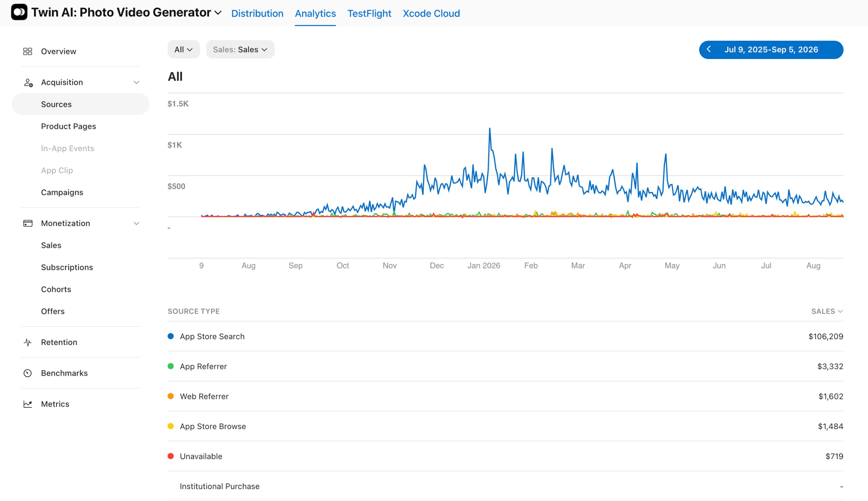868x501 pixels.
Task: Sort by the SALES column header
Action: [x=827, y=311]
